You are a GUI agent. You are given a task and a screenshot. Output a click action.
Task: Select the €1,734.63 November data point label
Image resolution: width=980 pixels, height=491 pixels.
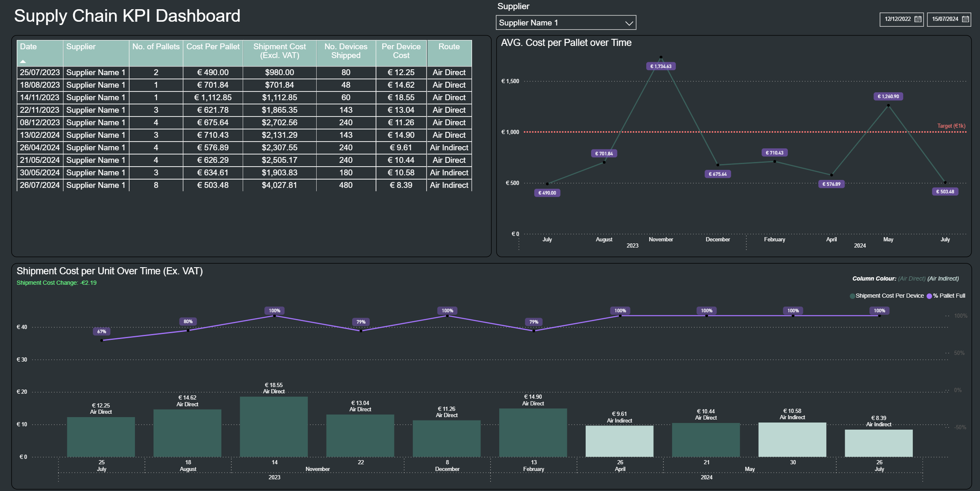660,66
